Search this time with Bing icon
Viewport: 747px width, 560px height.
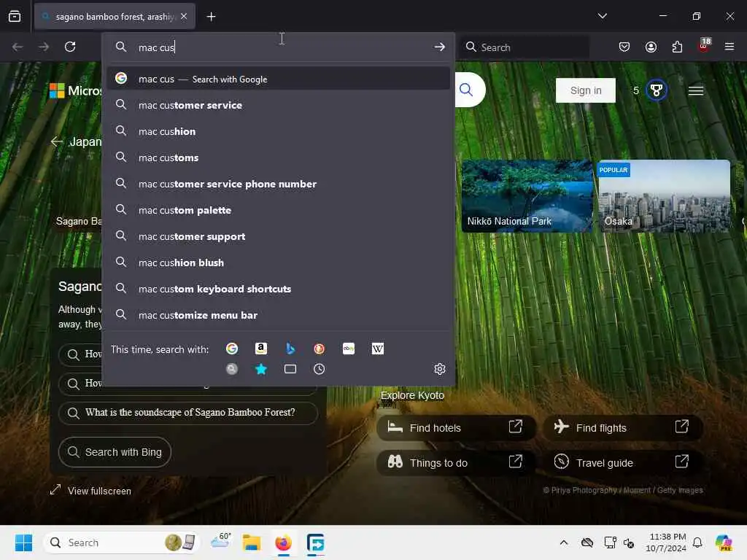290,349
